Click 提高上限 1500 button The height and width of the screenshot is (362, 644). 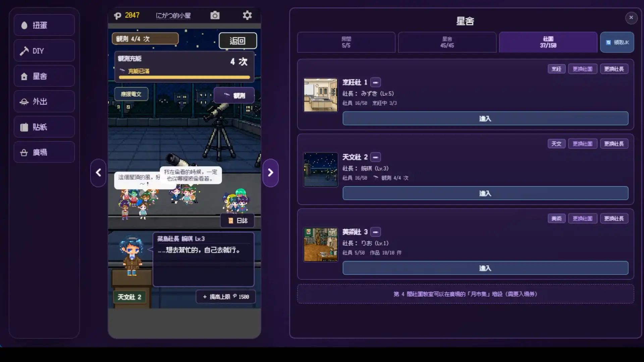point(226,297)
